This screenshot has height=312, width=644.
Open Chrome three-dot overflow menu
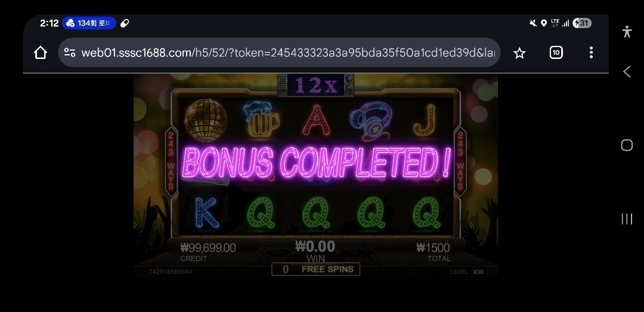pos(591,52)
